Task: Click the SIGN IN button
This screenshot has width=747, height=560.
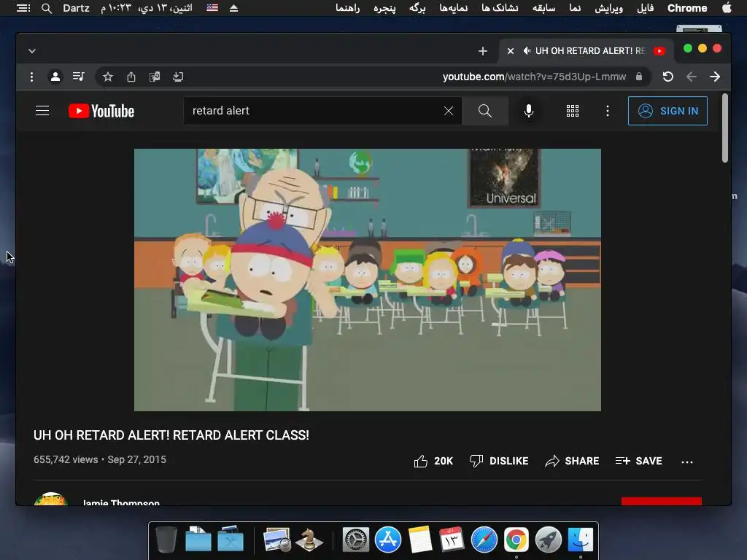Action: tap(667, 111)
